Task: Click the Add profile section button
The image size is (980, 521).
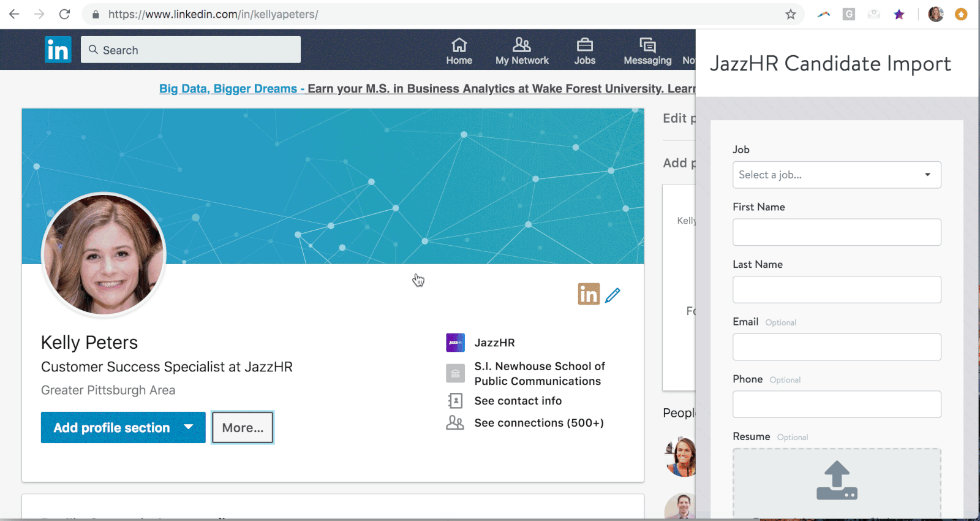Action: [x=123, y=428]
